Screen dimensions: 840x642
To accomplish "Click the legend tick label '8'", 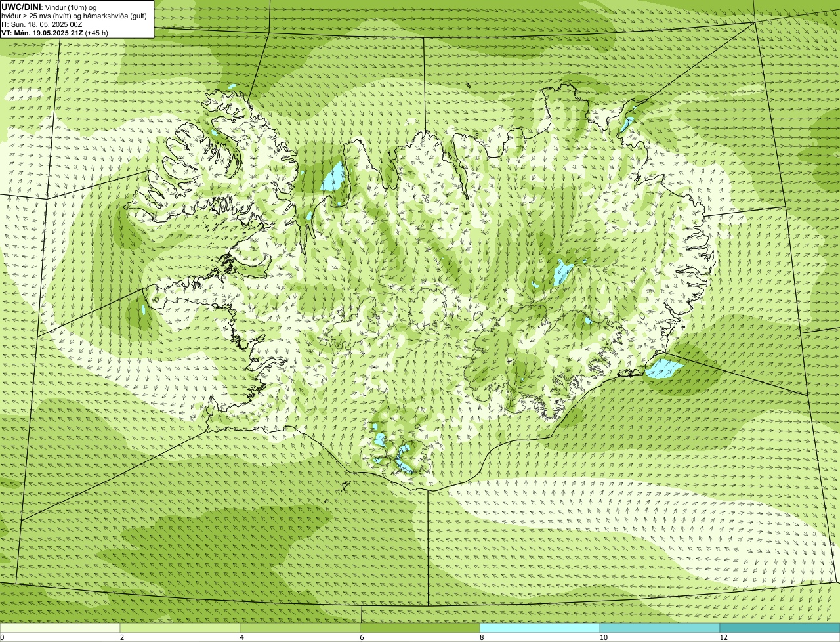I will tap(482, 637).
